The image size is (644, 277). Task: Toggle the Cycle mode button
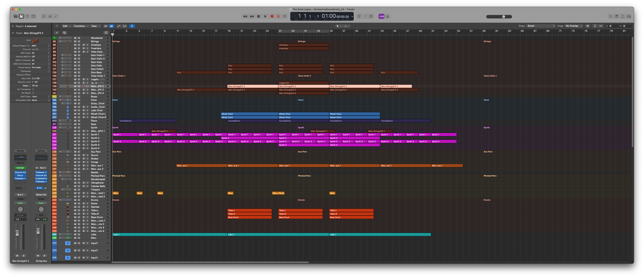(x=284, y=16)
